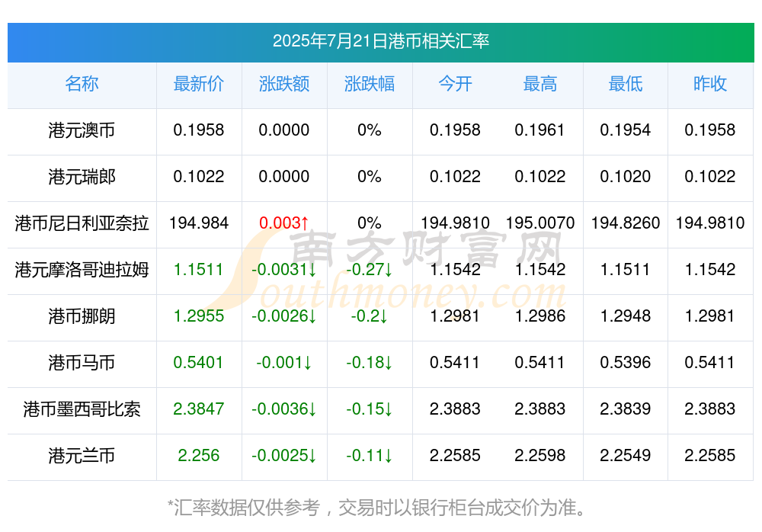The height and width of the screenshot is (532, 762).
Task: Click the 港币墨西哥比索 row label
Action: 82,409
